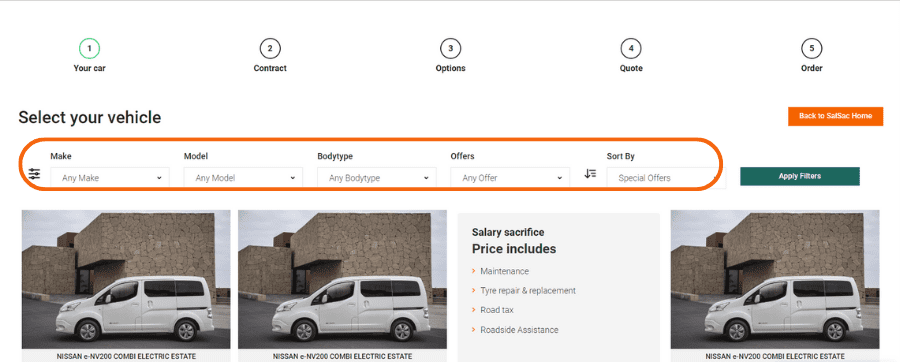Click the "Sort By" label
The width and height of the screenshot is (900, 362).
pos(620,156)
